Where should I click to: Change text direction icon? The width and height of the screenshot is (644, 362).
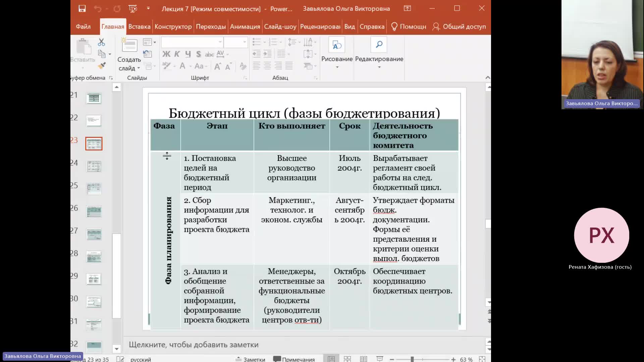(310, 42)
